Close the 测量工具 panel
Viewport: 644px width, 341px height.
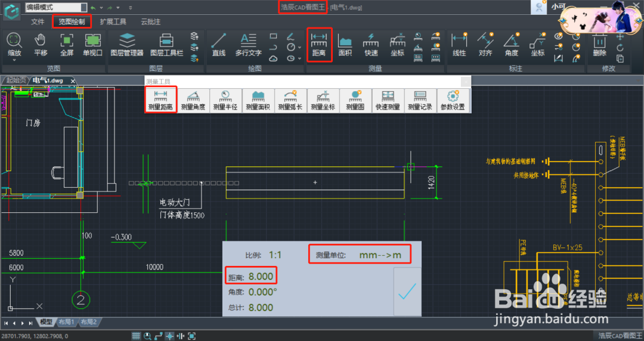tap(465, 81)
